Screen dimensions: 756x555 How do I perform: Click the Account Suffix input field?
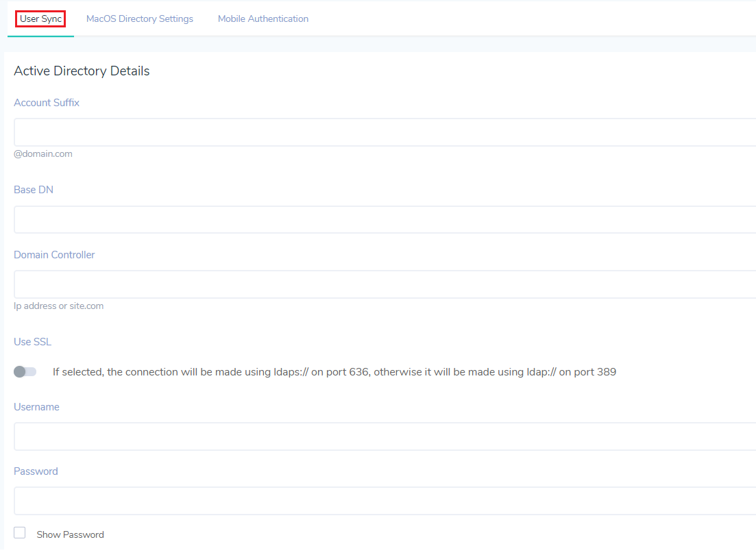click(385, 132)
